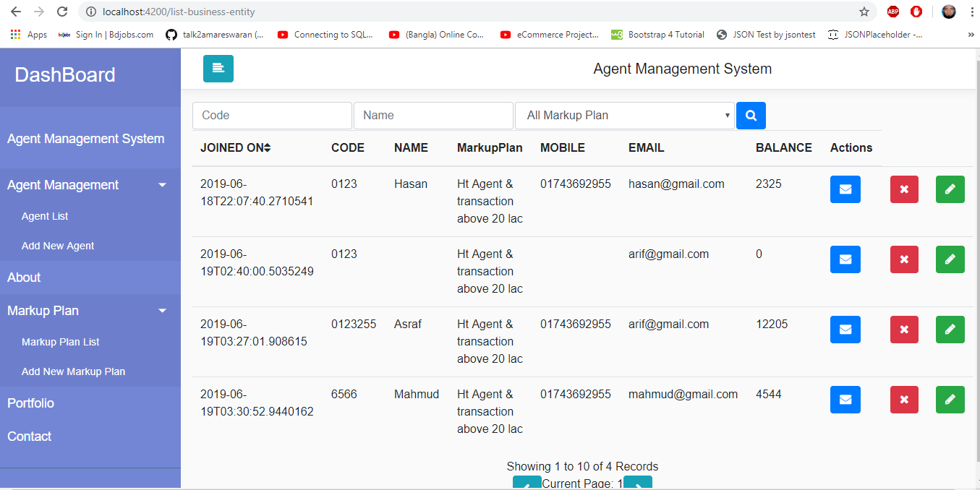Click the BALANCE column header
This screenshot has height=490, width=980.
[784, 147]
